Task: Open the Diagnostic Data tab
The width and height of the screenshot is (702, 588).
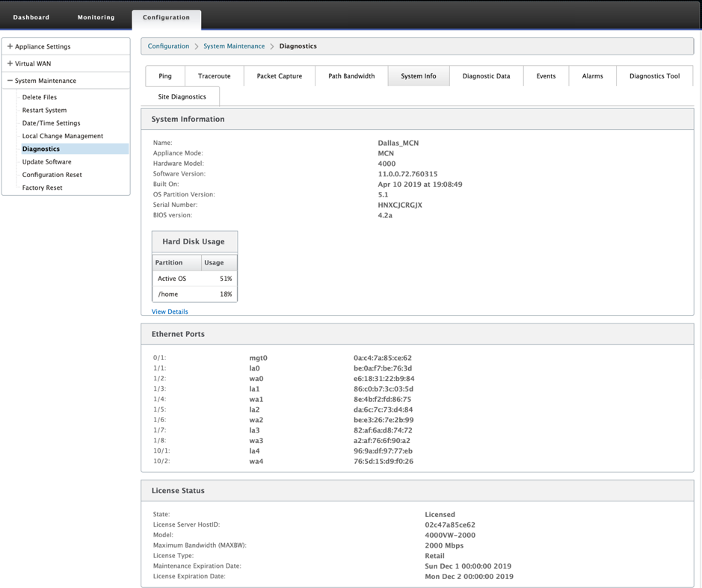Action: point(486,76)
